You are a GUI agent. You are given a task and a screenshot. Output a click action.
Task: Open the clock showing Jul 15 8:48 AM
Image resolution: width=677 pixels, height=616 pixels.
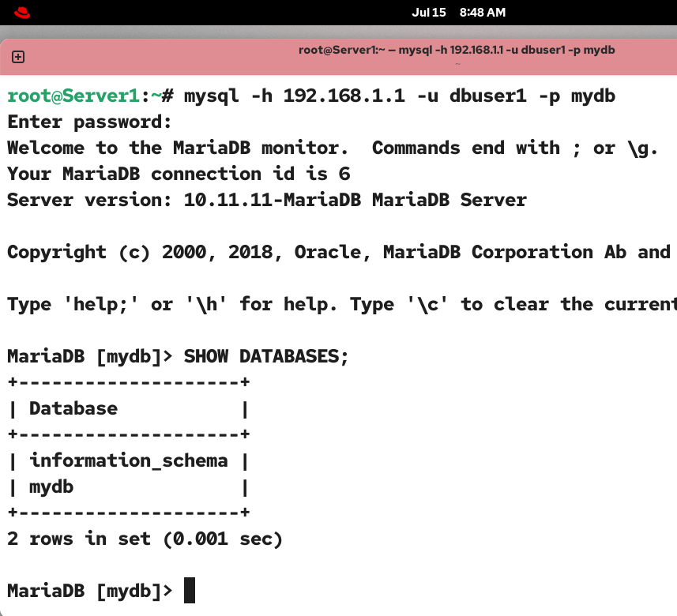click(458, 13)
